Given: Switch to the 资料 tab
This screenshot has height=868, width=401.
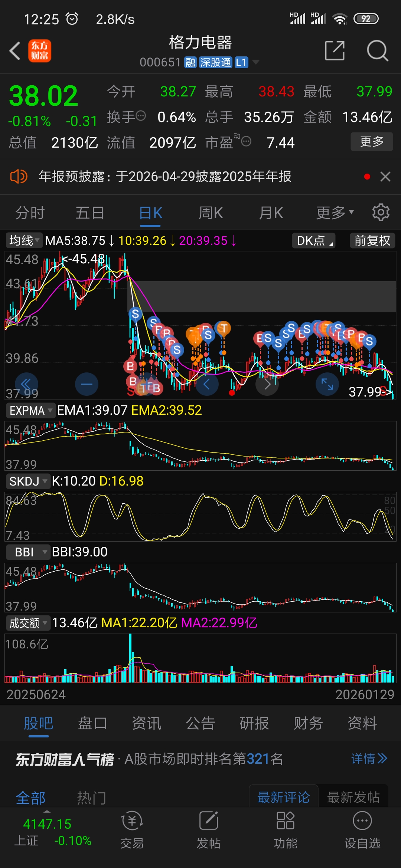Looking at the screenshot, I should 362,723.
